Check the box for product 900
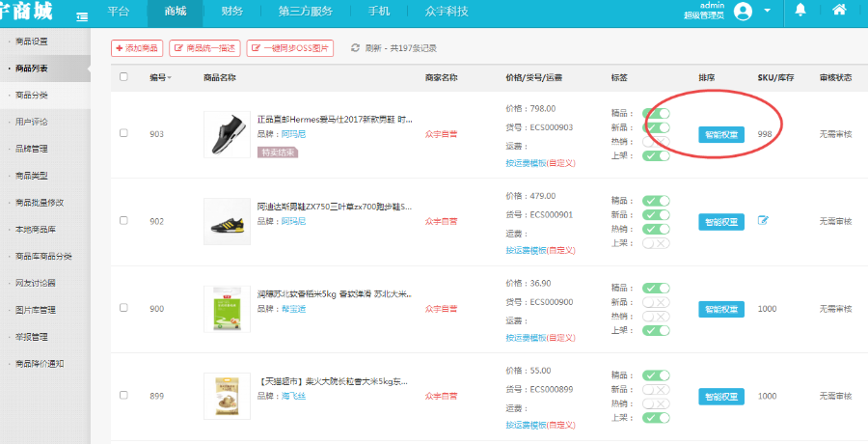 coord(124,308)
